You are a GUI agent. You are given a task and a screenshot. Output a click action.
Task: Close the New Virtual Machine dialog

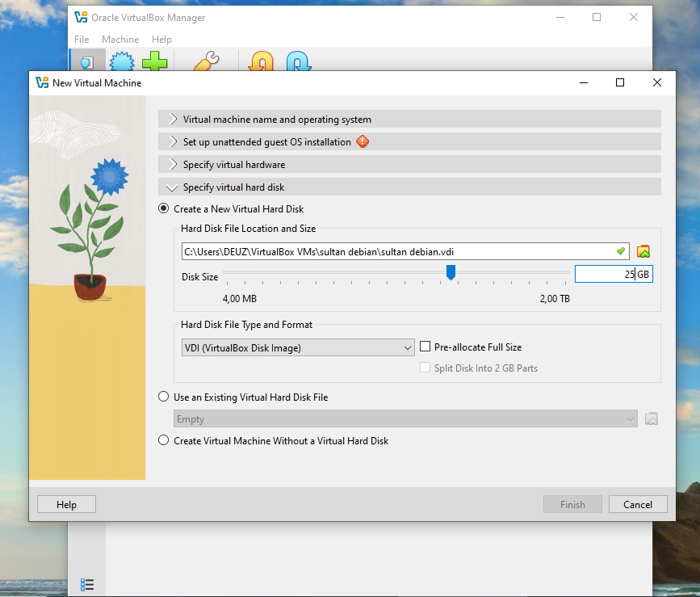point(656,82)
